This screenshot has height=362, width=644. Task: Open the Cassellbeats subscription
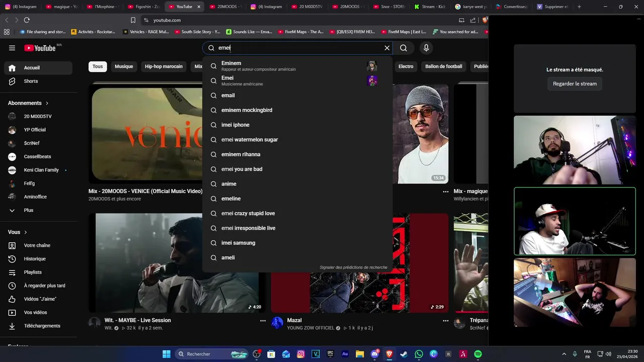coord(38,156)
